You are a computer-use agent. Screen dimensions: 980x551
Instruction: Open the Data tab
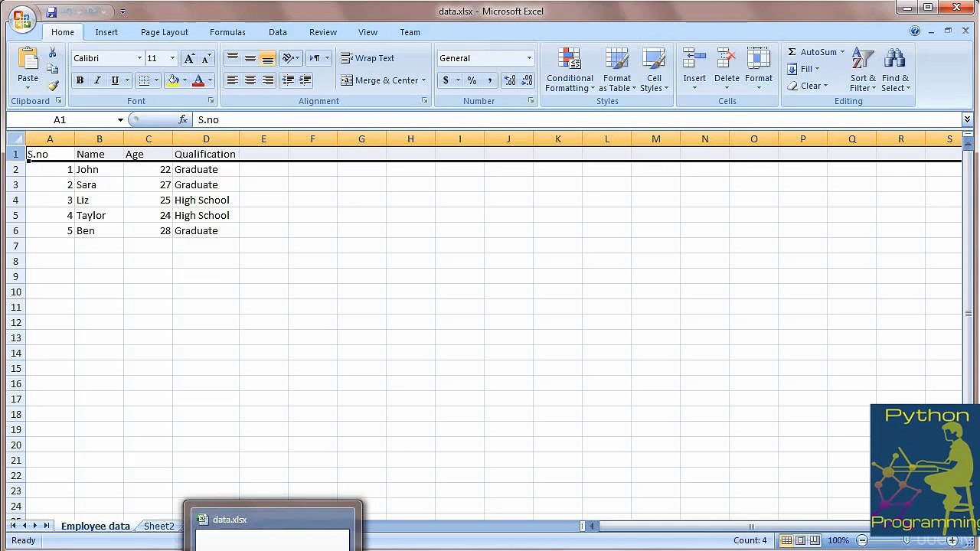tap(278, 32)
